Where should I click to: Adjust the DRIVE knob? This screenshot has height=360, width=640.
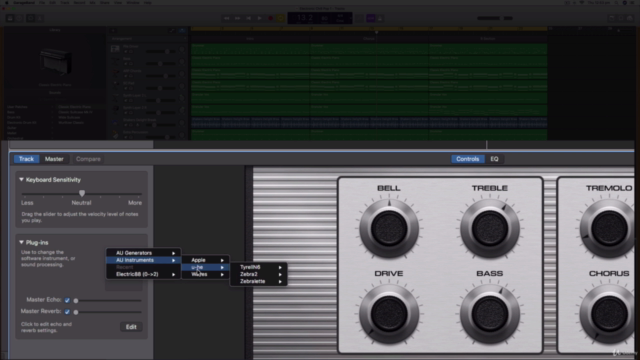coord(389,314)
